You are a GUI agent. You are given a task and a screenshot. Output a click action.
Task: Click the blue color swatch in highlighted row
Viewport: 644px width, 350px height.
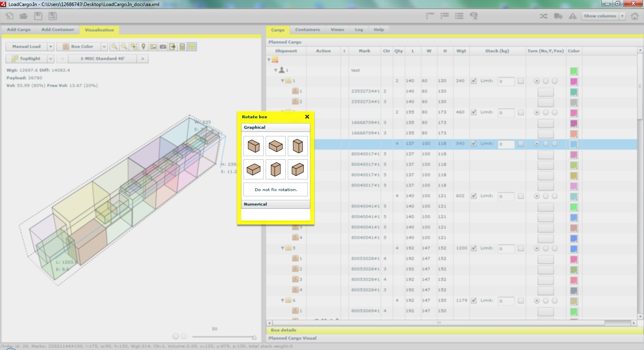pyautogui.click(x=574, y=144)
